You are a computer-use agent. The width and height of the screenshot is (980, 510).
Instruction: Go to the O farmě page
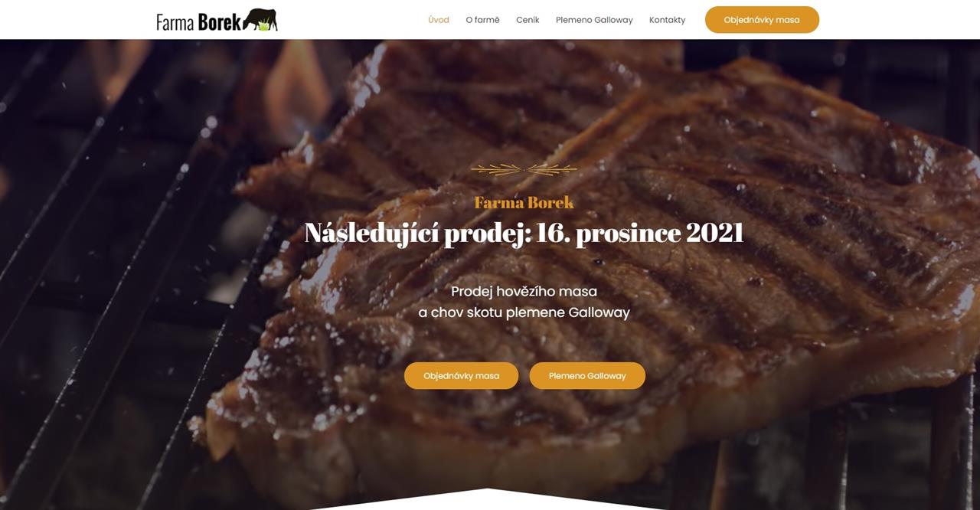(482, 20)
